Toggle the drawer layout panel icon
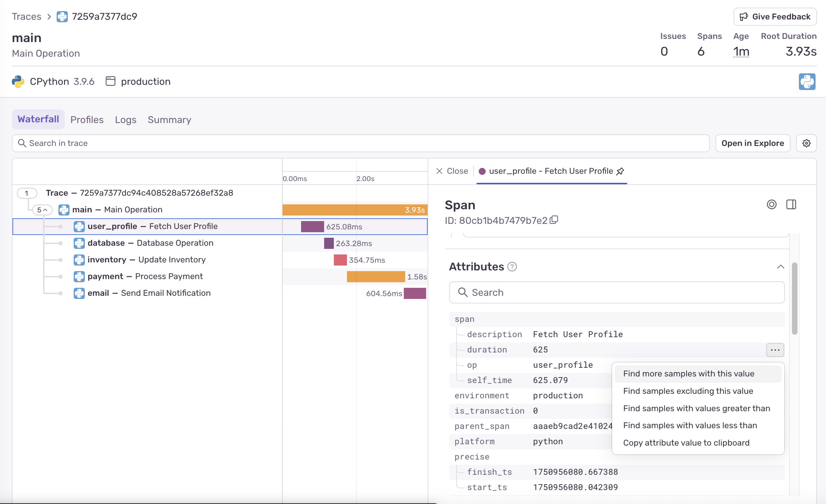This screenshot has height=504, width=826. (x=791, y=204)
